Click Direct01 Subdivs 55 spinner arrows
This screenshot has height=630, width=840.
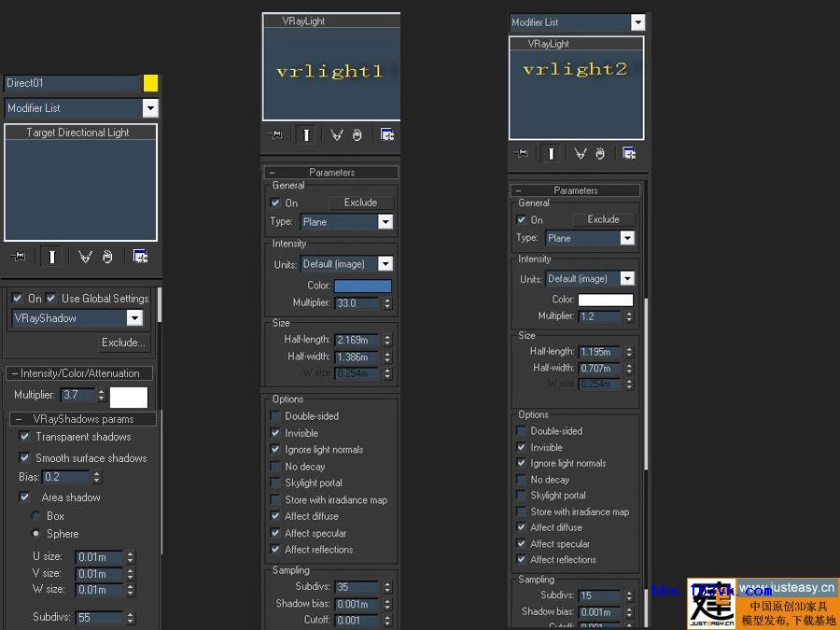click(x=130, y=618)
